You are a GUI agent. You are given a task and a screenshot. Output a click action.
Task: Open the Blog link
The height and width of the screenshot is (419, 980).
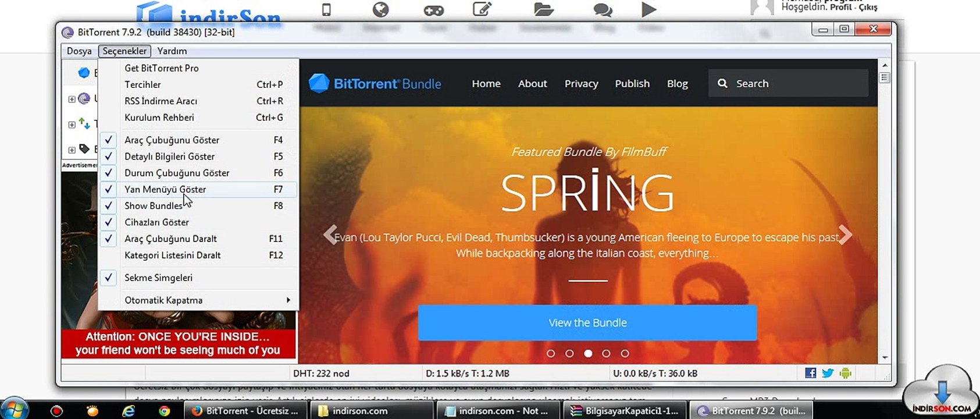[678, 83]
